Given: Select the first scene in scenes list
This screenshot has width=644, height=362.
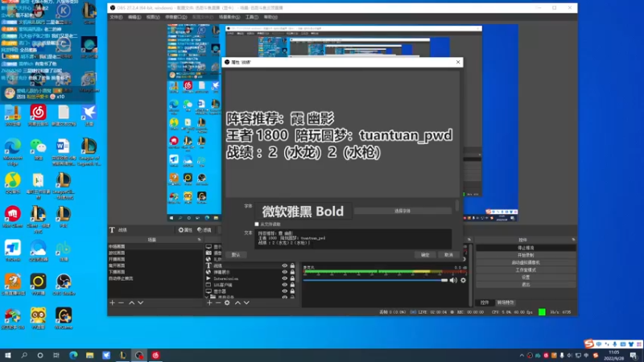Looking at the screenshot, I should pos(155,247).
